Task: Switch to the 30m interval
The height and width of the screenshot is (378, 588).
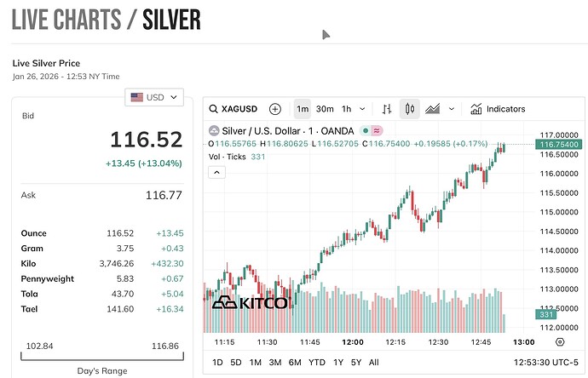Action: click(325, 109)
